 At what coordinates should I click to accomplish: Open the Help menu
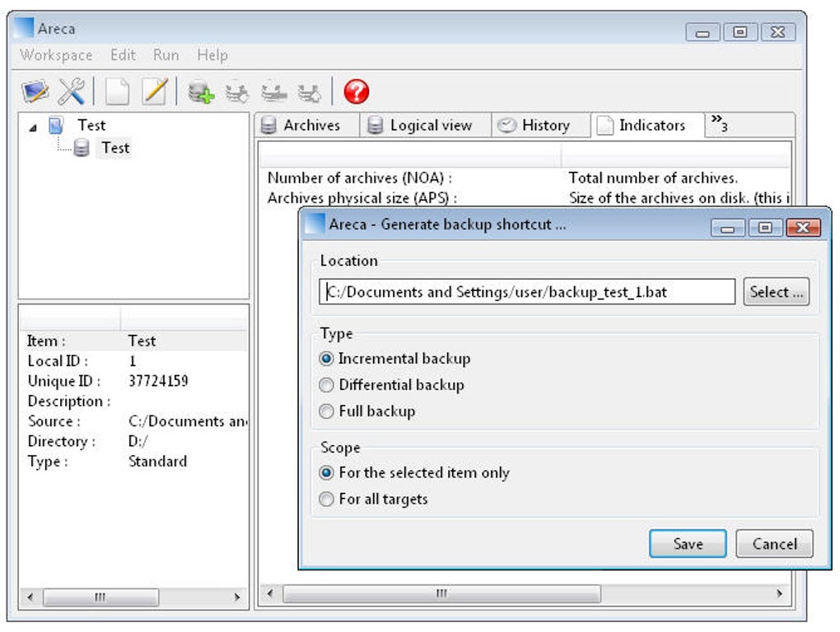(212, 54)
